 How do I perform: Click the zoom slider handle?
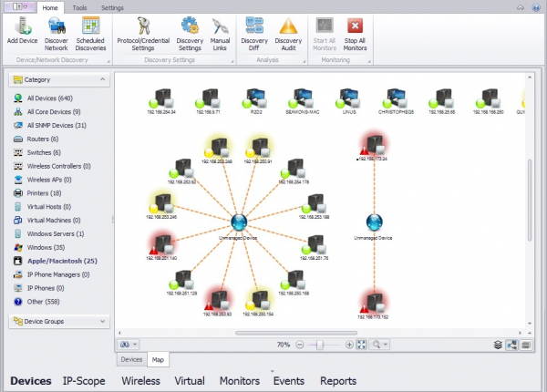319,346
